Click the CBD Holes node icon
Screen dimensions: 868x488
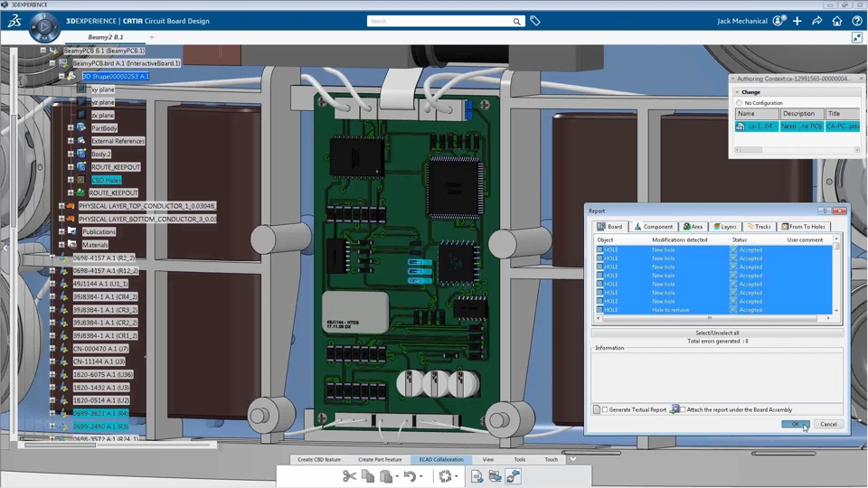(x=80, y=180)
